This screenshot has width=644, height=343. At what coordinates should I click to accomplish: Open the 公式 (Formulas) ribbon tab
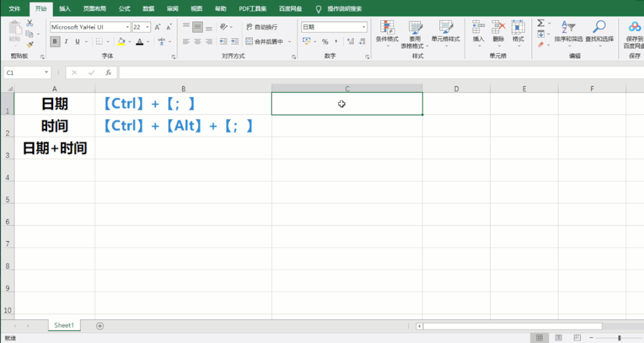pos(125,9)
